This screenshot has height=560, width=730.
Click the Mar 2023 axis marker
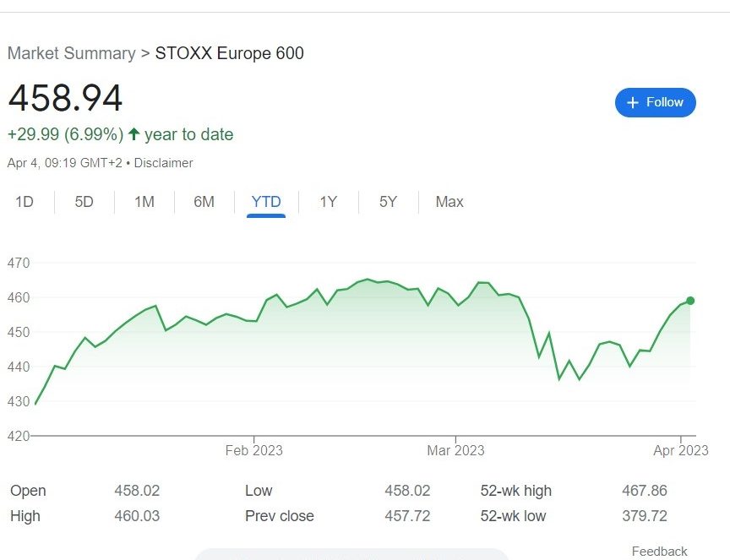coord(455,450)
